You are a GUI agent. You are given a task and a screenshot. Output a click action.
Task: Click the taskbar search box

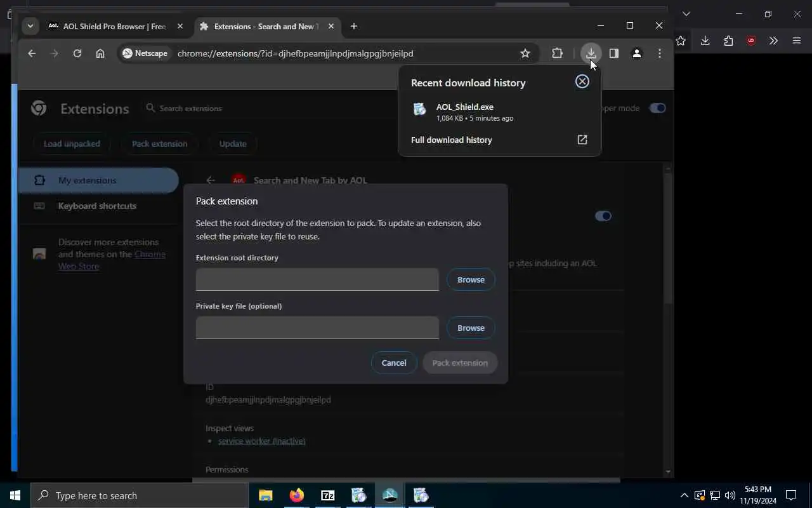point(140,495)
